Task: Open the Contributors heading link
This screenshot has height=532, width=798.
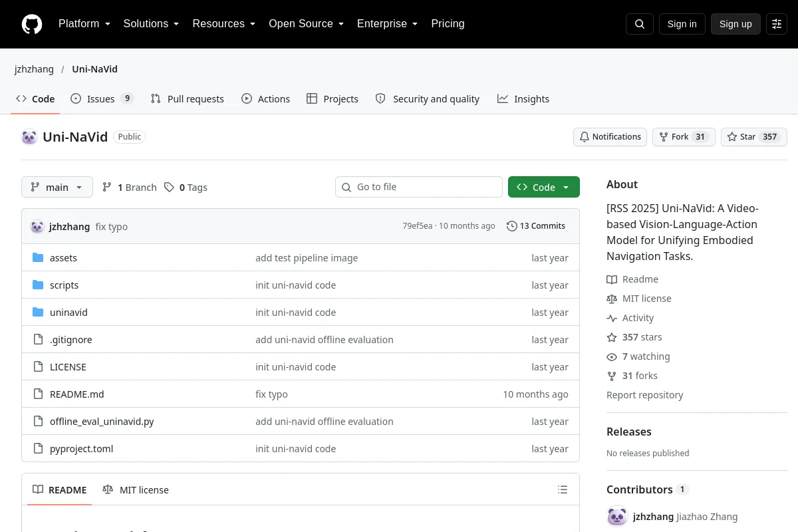Action: [x=648, y=489]
